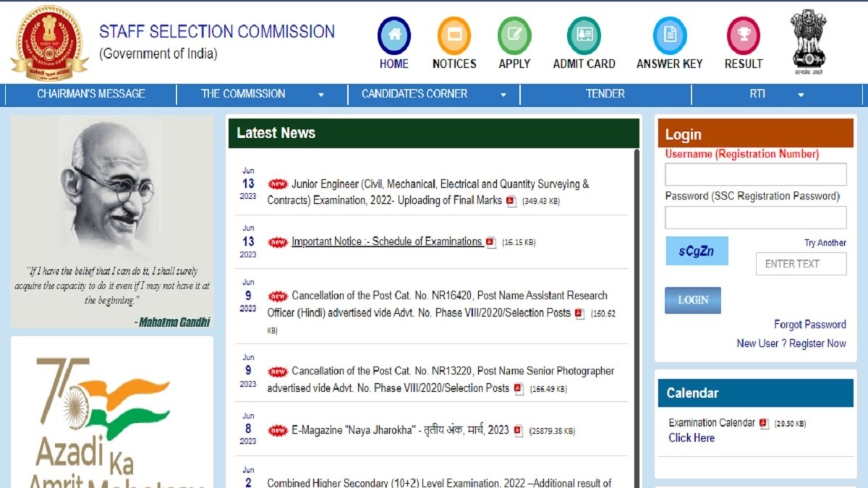Click the NOTICES icon

pyautogui.click(x=454, y=33)
